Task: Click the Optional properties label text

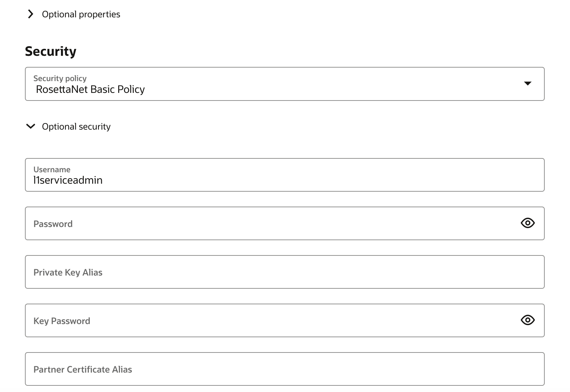Action: pyautogui.click(x=81, y=14)
